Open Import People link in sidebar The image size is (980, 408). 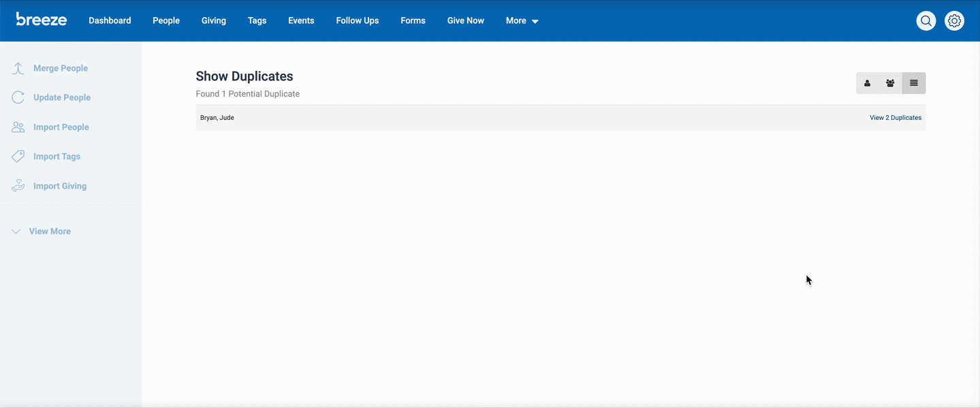point(61,127)
